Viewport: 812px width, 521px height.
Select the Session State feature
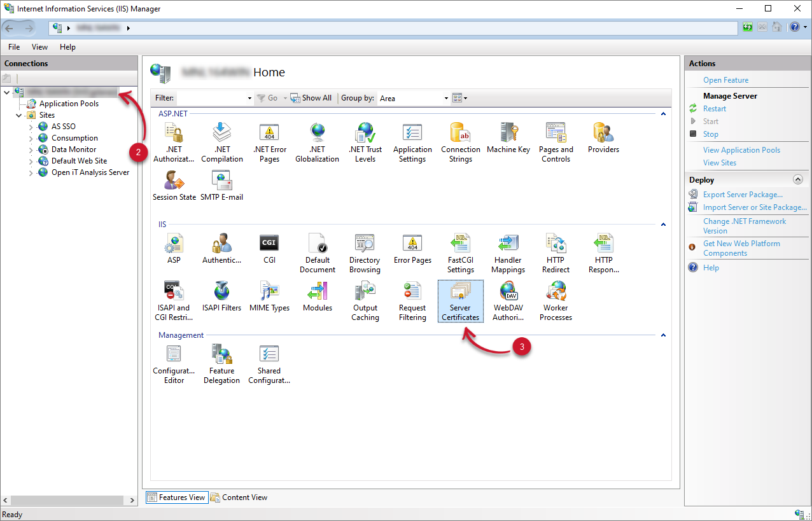coord(174,184)
